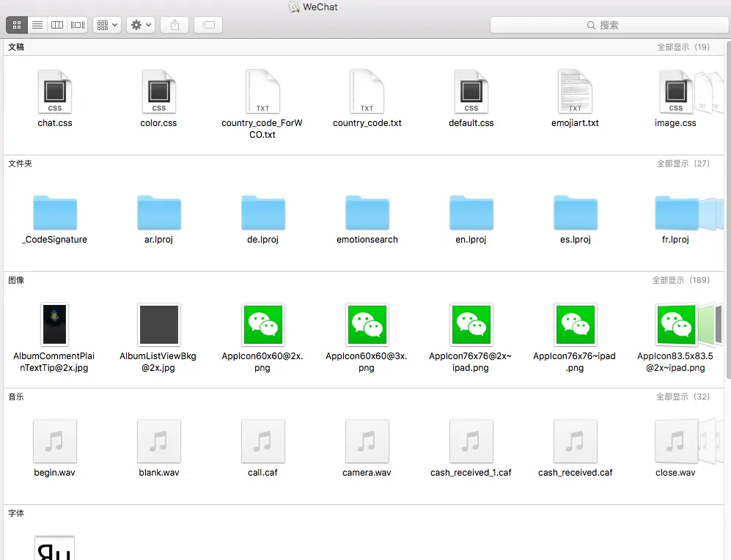Image resolution: width=731 pixels, height=560 pixels.
Task: Click the default.css file name label
Action: pyautogui.click(x=471, y=123)
